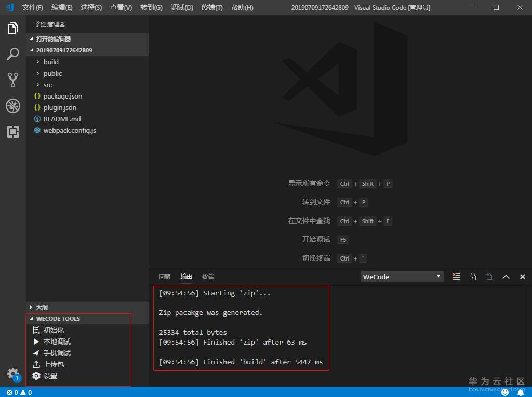Screen dimensions: 532x397
Task: Click the 在文件中查找 shortcut hint
Action: pyautogui.click(x=340, y=221)
